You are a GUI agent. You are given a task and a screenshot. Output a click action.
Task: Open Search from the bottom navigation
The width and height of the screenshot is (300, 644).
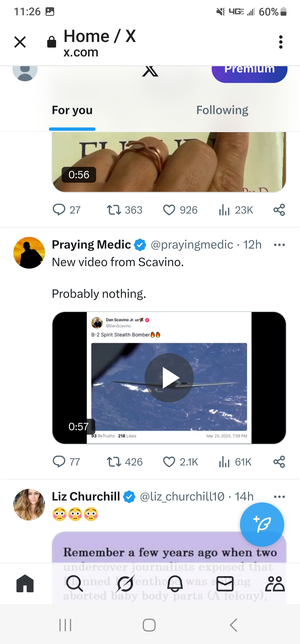pos(74,583)
